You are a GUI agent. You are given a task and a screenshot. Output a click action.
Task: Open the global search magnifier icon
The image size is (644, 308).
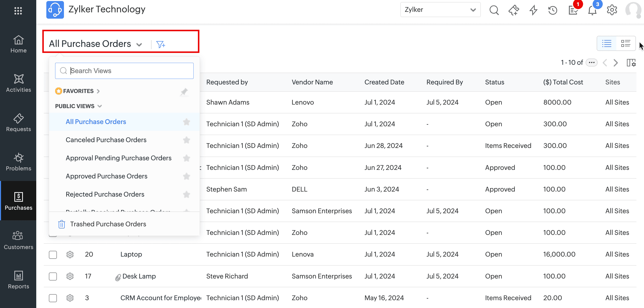(x=494, y=10)
